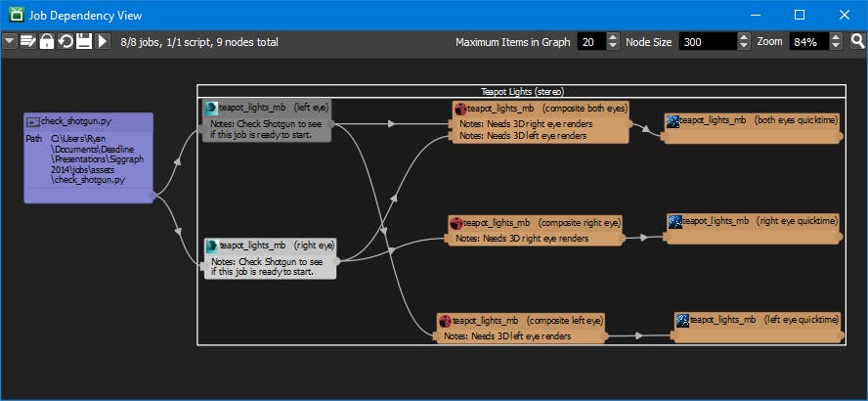Click the jobs and nodes count status text

pyautogui.click(x=199, y=42)
